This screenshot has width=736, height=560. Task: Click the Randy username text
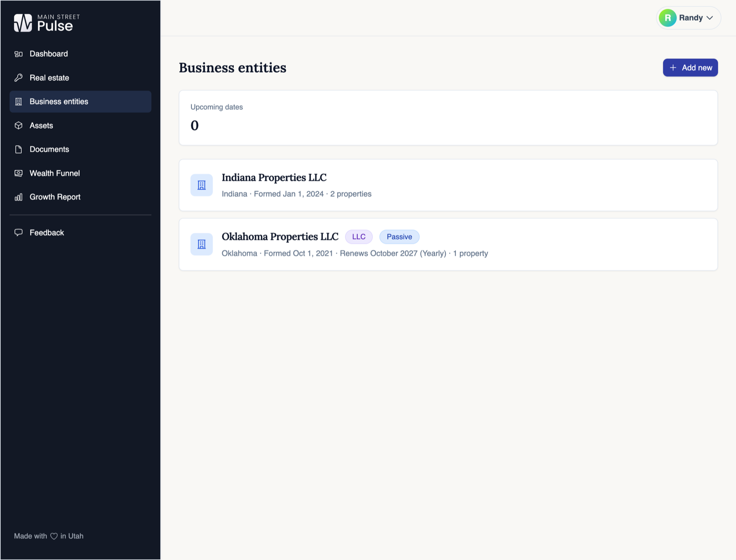click(691, 18)
